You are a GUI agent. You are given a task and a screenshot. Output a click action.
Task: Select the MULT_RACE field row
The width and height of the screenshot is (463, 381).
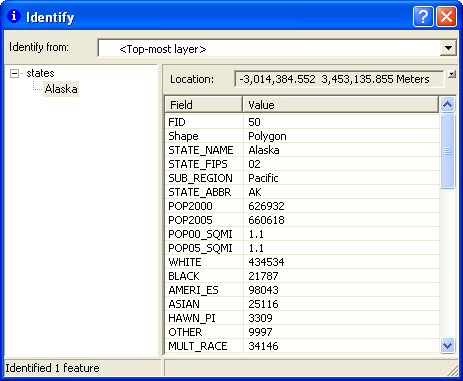tap(302, 346)
